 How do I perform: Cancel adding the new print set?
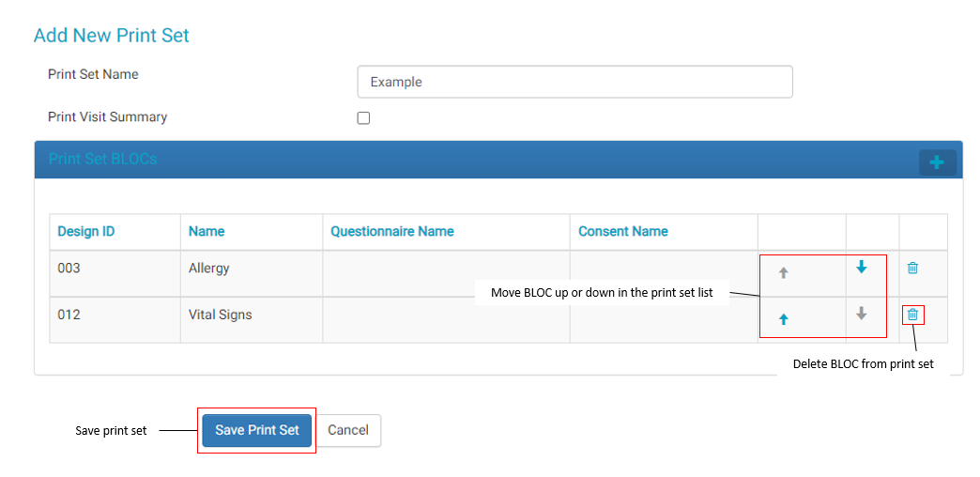coord(348,430)
